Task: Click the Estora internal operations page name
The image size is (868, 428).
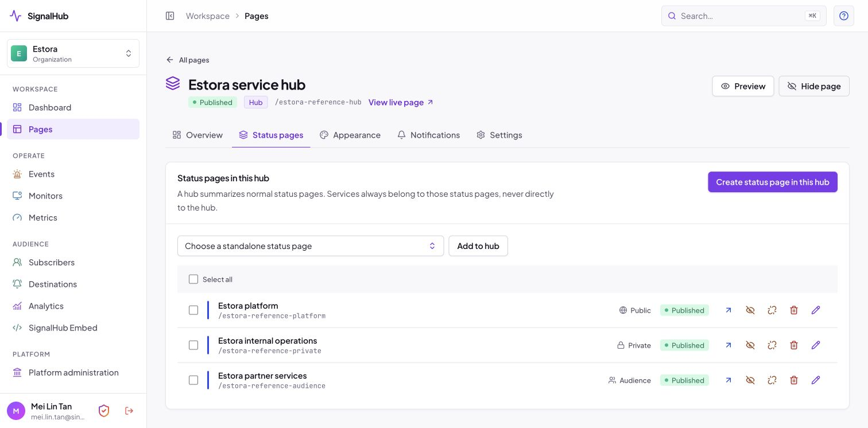Action: pos(268,341)
